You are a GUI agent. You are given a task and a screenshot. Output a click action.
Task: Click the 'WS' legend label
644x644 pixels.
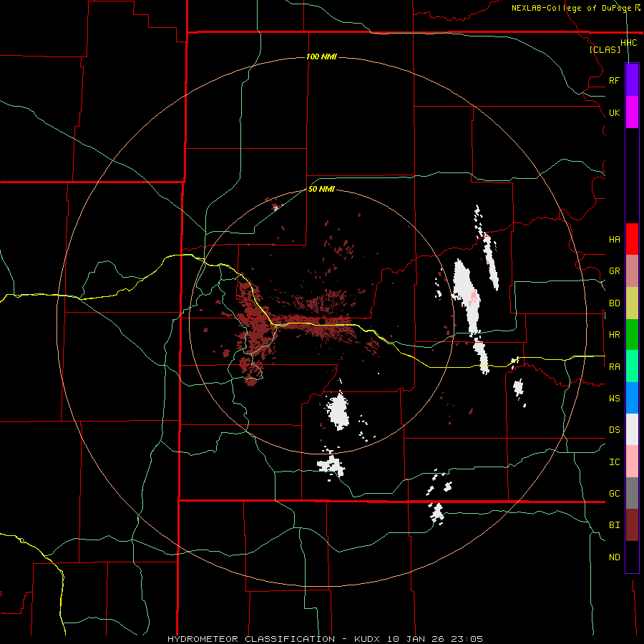(x=614, y=399)
